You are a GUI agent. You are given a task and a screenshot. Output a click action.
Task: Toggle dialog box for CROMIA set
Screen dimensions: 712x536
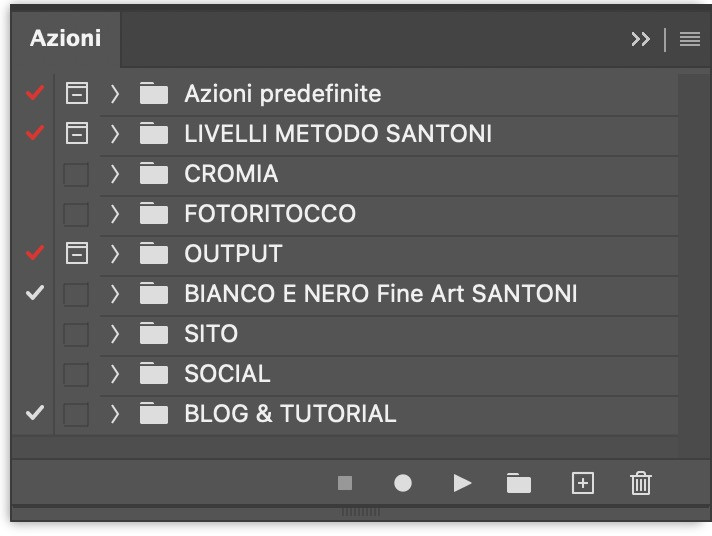point(76,174)
